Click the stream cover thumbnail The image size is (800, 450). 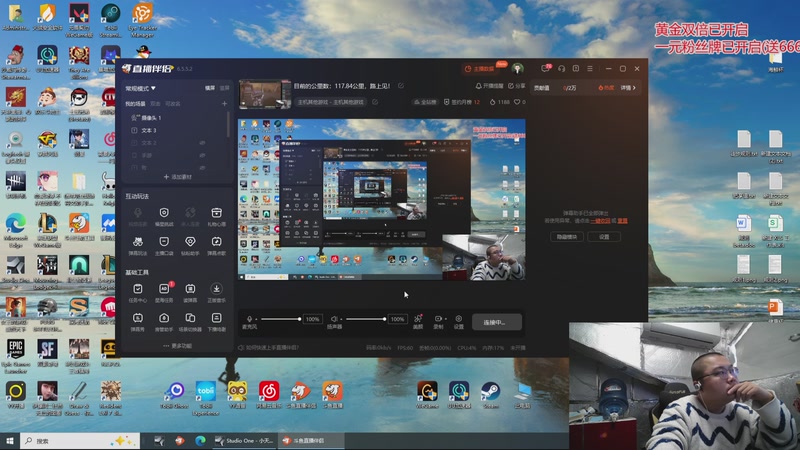point(265,94)
